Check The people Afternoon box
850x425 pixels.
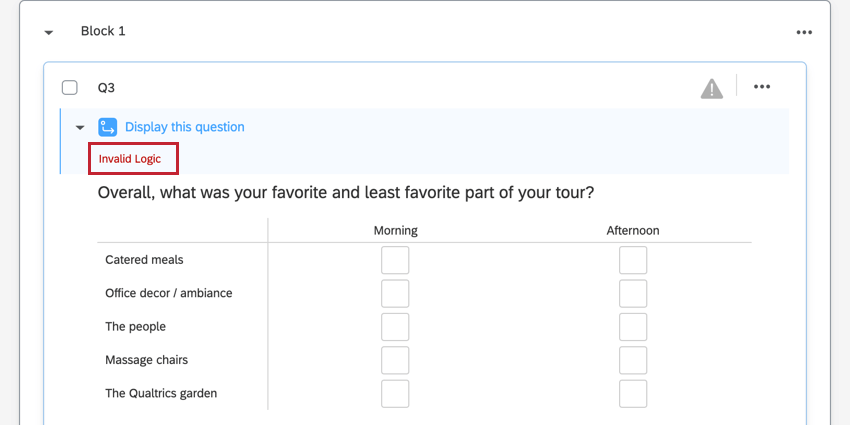632,327
